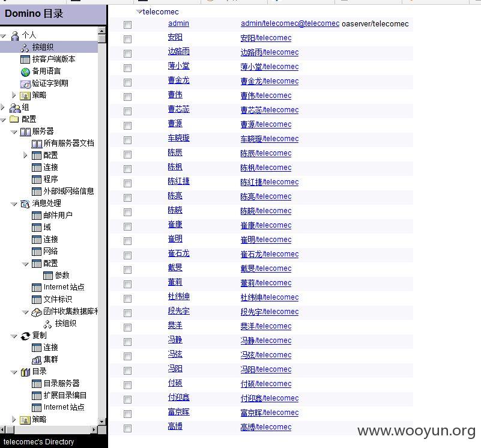The width and height of the screenshot is (481, 448).
Task: Click sidebar scrollbar down arrow
Action: coord(102,422)
